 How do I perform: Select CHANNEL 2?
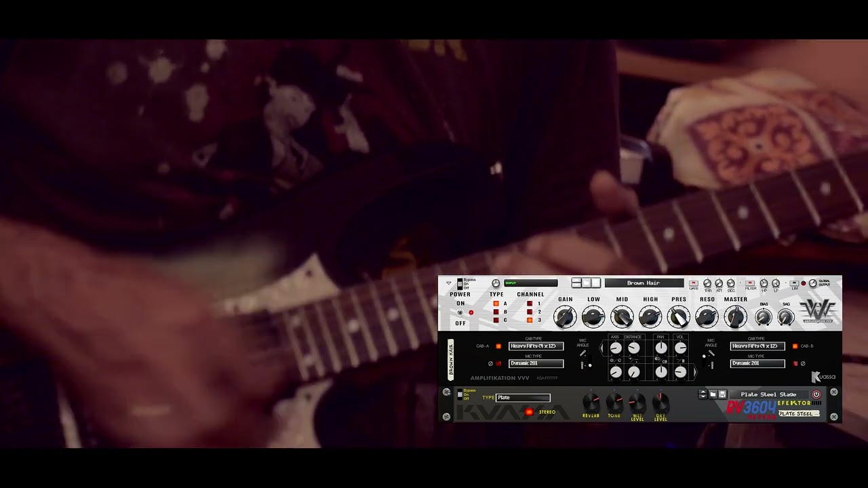click(530, 312)
